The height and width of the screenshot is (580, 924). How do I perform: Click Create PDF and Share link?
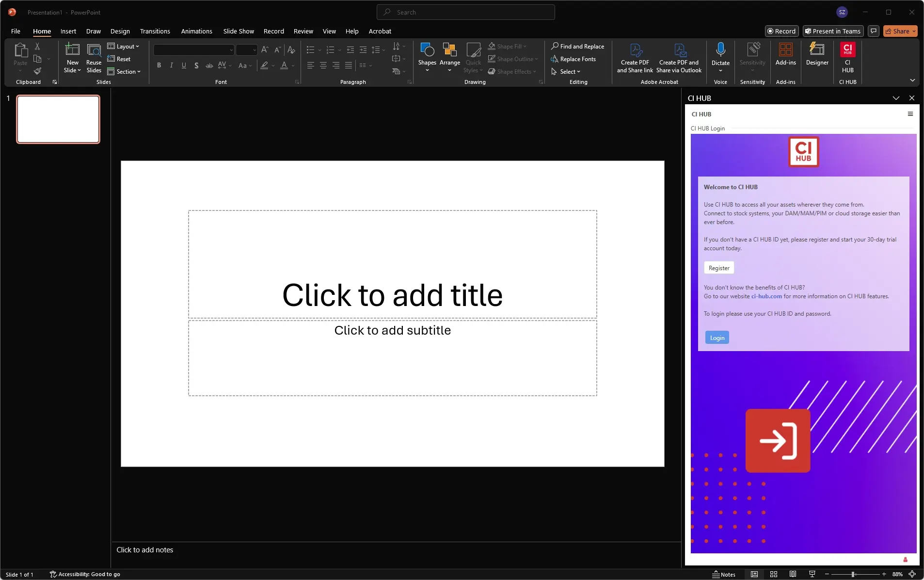pos(635,57)
